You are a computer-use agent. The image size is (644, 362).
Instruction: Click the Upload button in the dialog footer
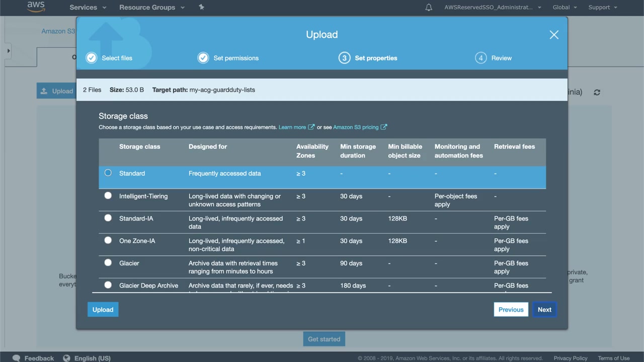click(x=103, y=310)
